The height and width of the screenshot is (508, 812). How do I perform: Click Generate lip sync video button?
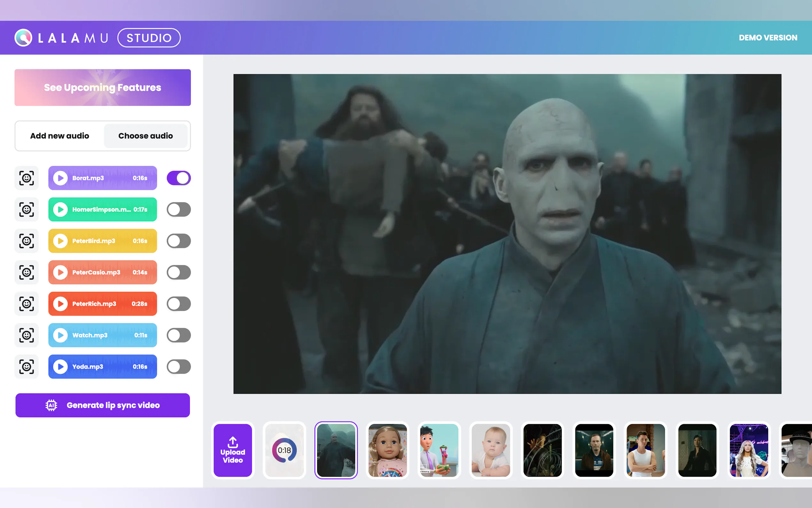pyautogui.click(x=103, y=405)
